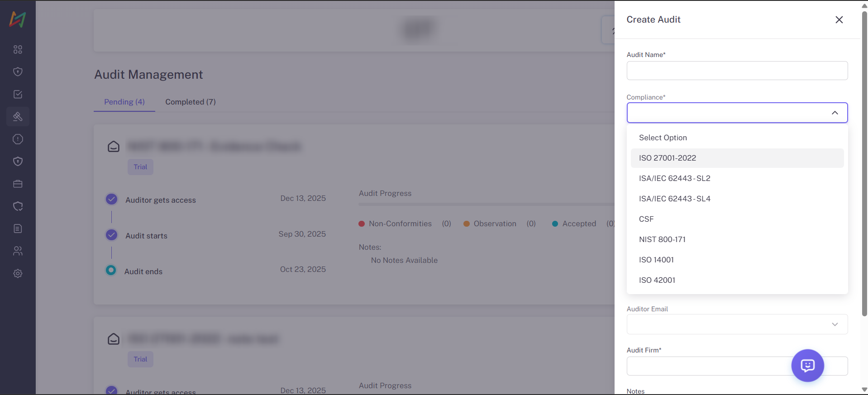
Task: Click the document report icon in sidebar
Action: click(x=18, y=228)
